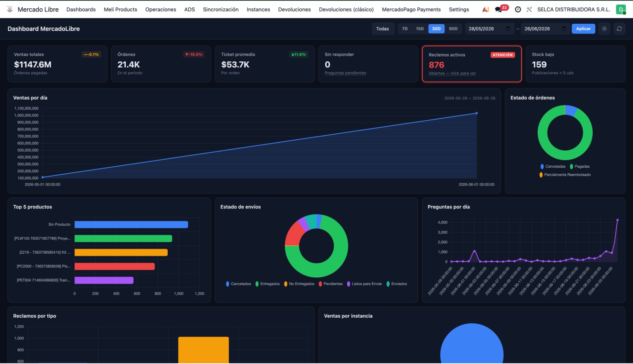Toggle Canceladas legend in Estado de órdenes
The image size is (633, 364).
pos(553,167)
